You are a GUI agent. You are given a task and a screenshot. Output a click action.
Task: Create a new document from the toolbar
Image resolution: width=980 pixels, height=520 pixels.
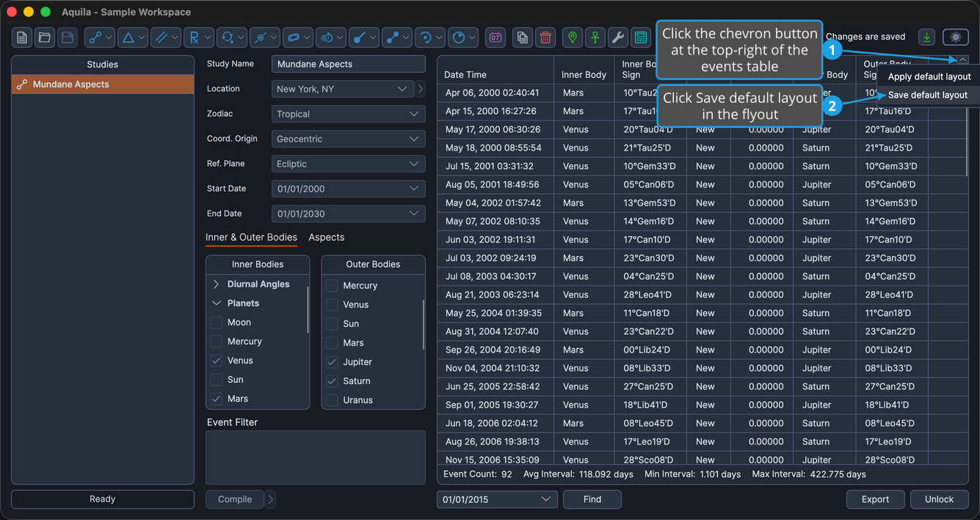22,37
